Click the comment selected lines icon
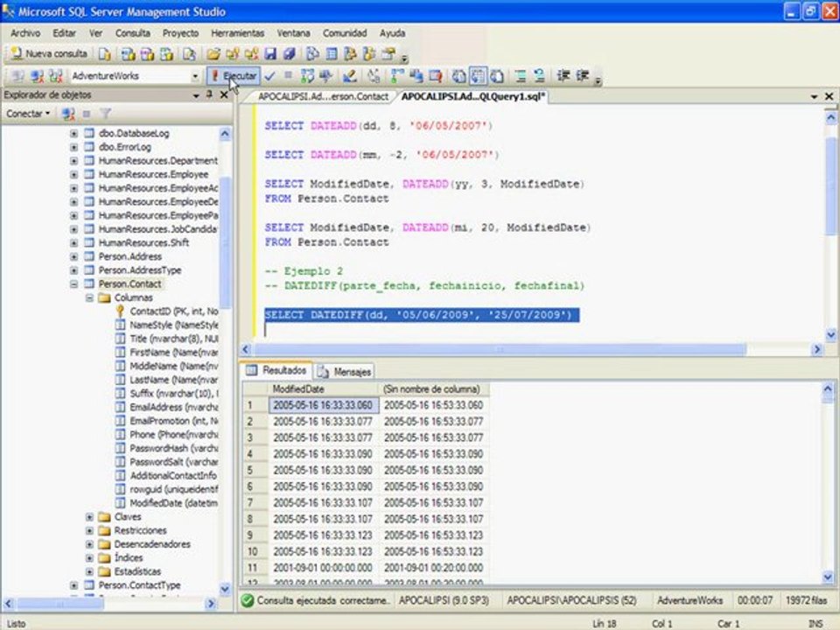This screenshot has width=840, height=630. [x=520, y=76]
